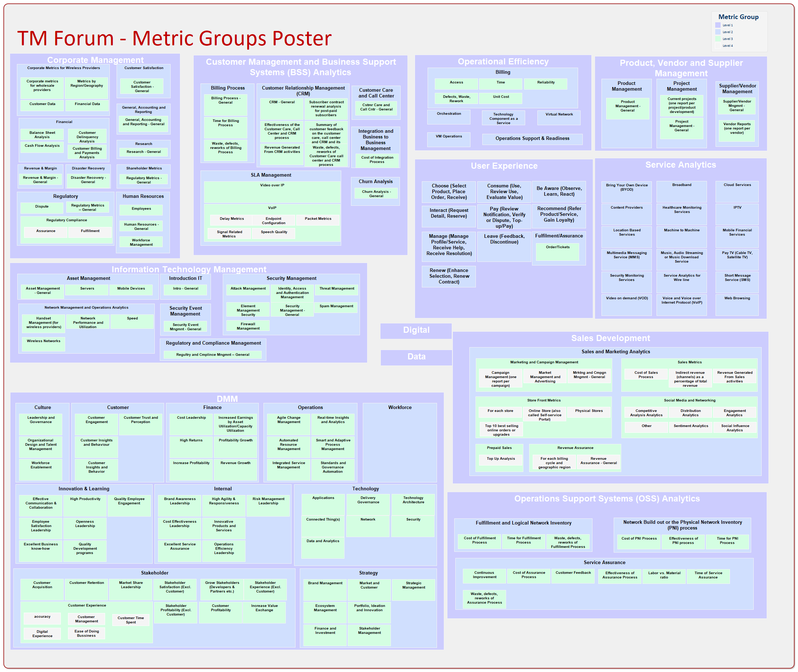Select the 'Servers' box in Asset Management

coord(87,290)
